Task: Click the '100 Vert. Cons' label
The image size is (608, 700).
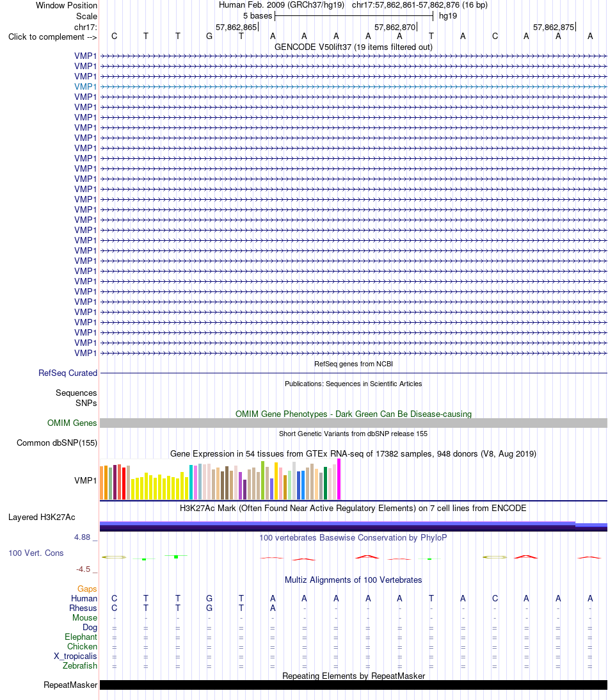Action: [x=36, y=553]
